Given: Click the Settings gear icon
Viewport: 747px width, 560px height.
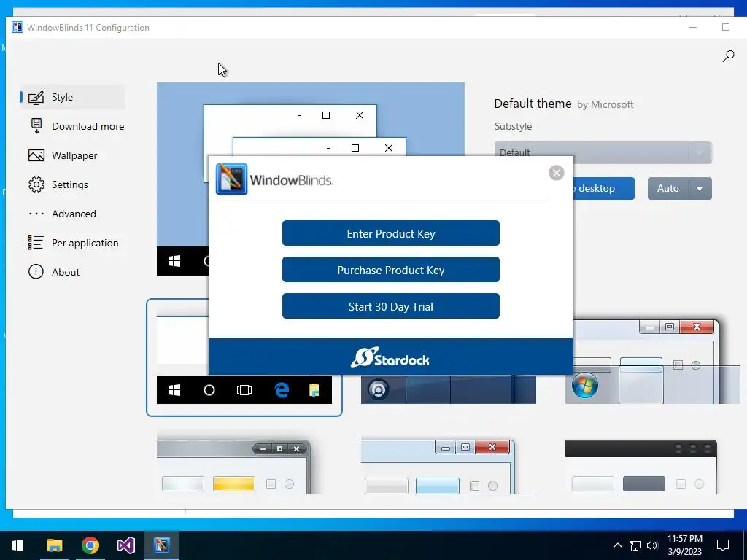Looking at the screenshot, I should [36, 184].
